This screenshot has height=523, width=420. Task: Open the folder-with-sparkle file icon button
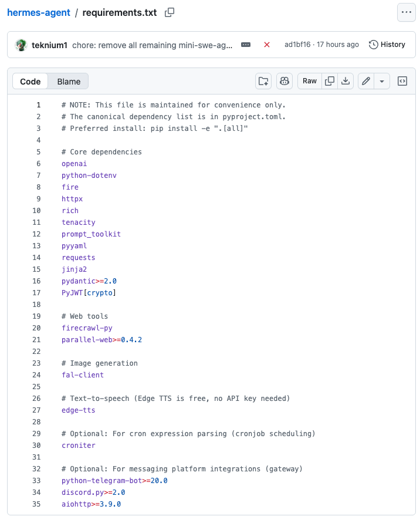[x=263, y=81]
